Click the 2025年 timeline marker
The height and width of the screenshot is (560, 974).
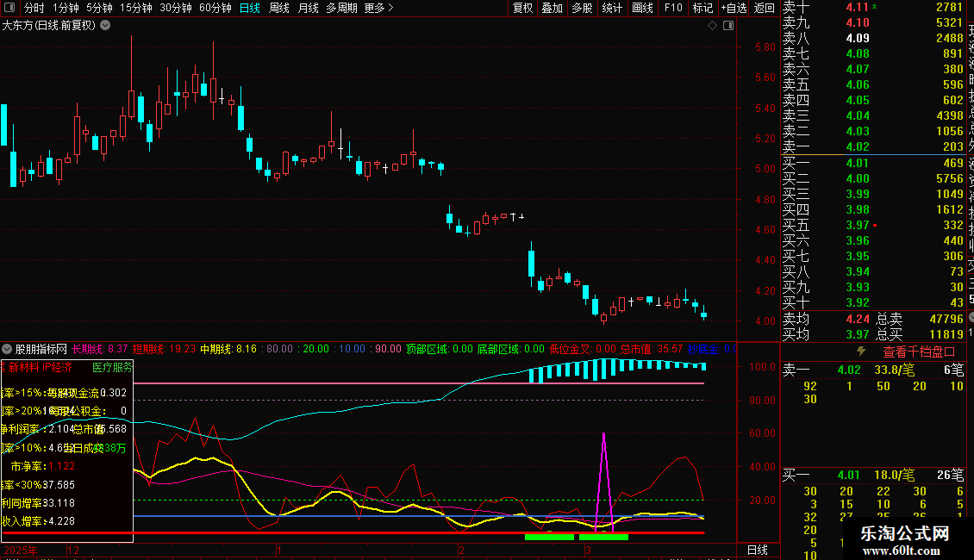[21, 550]
